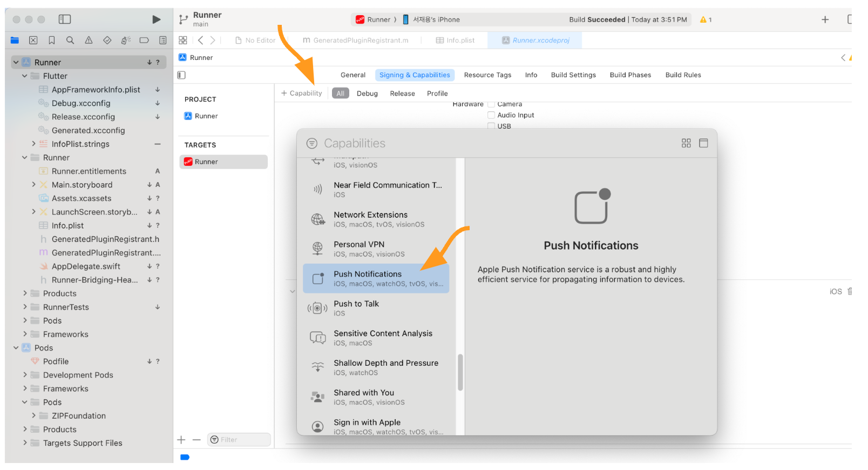The width and height of the screenshot is (868, 470).
Task: Click the targets Filter field
Action: [239, 440]
